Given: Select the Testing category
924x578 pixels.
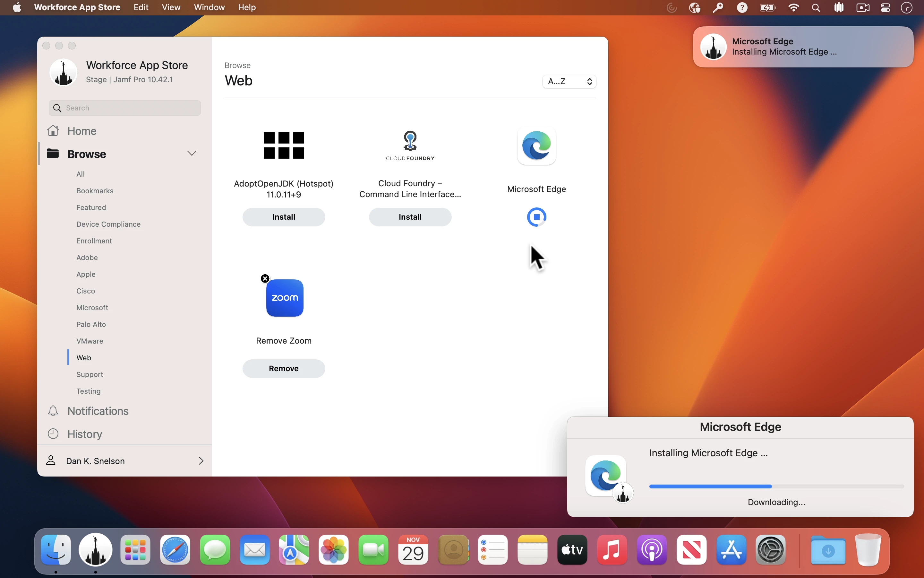Looking at the screenshot, I should (x=88, y=391).
